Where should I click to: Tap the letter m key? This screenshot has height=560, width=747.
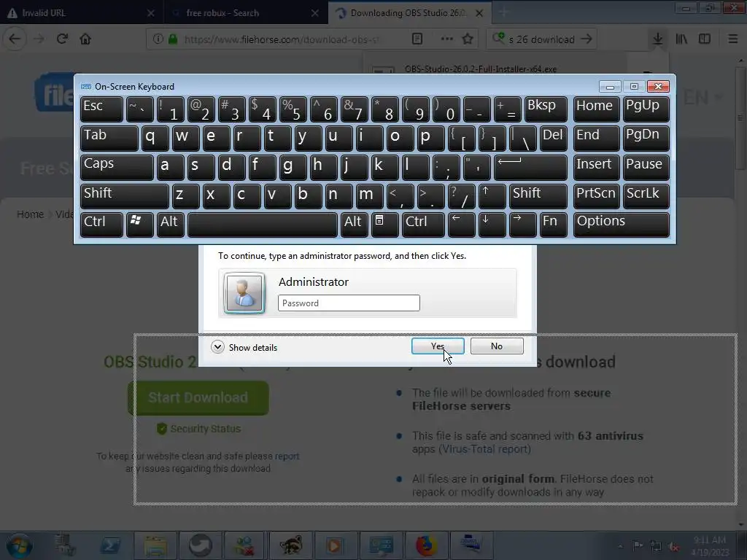(369, 197)
